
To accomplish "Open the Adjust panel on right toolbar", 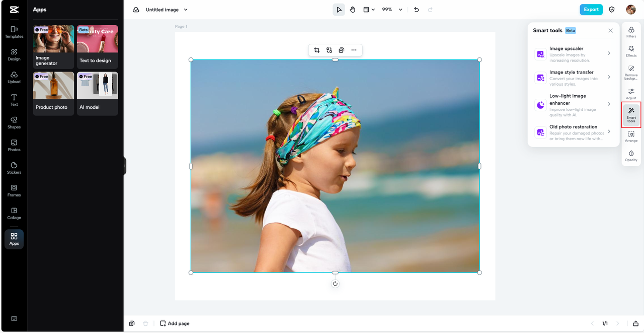I will coord(631,94).
